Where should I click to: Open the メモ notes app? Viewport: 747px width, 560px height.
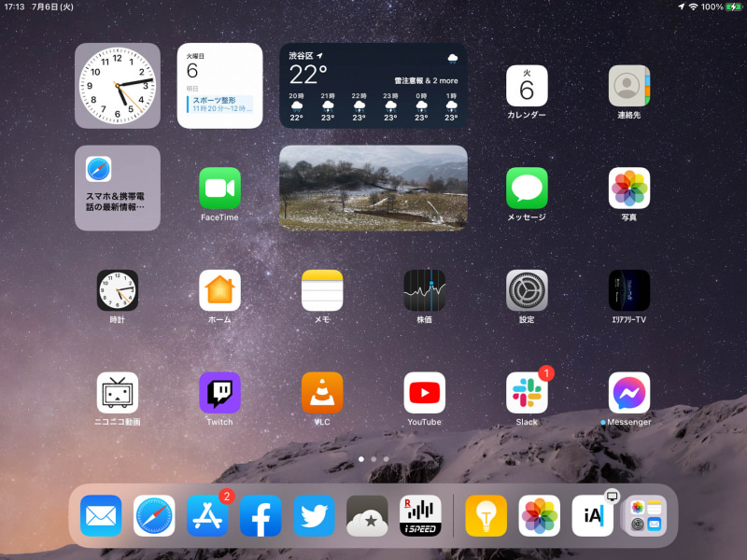point(322,290)
